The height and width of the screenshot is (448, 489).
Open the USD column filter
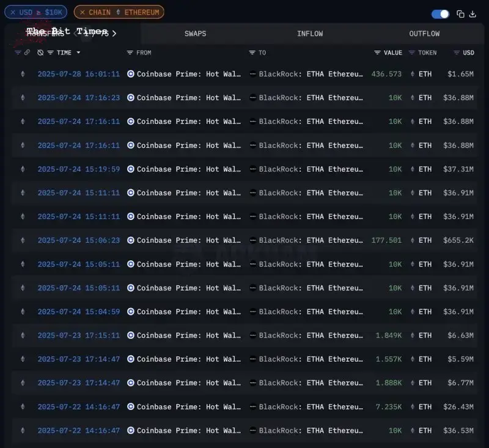click(457, 53)
